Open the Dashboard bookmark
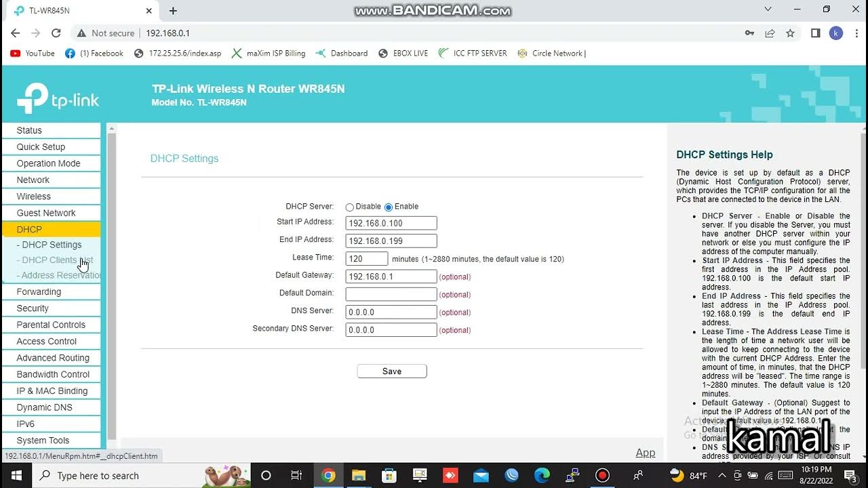The height and width of the screenshot is (488, 868). [x=342, y=53]
